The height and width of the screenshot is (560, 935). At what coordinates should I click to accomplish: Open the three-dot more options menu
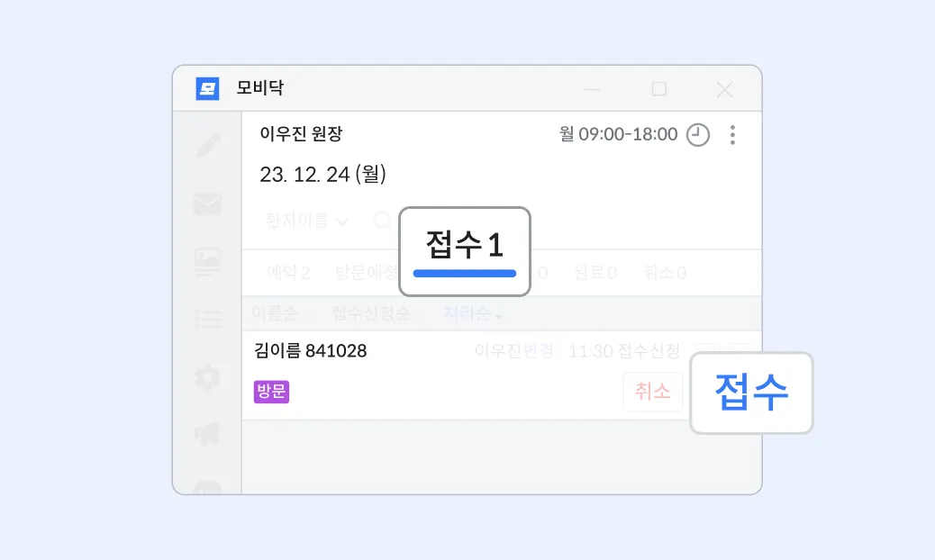pyautogui.click(x=732, y=135)
